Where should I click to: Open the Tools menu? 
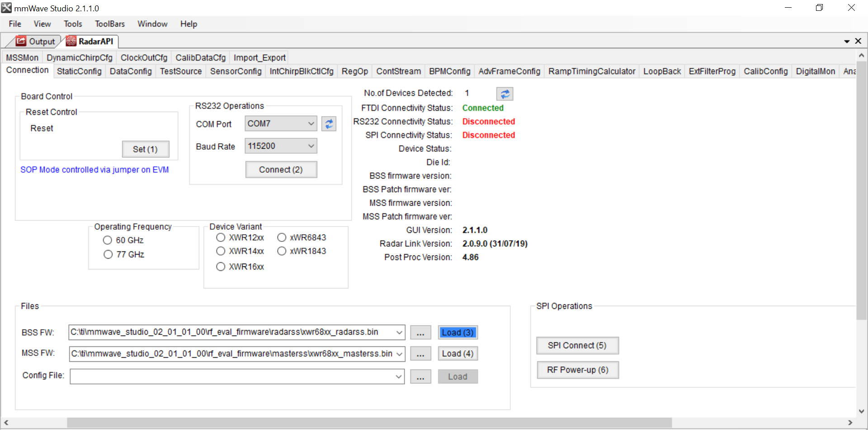pos(73,24)
